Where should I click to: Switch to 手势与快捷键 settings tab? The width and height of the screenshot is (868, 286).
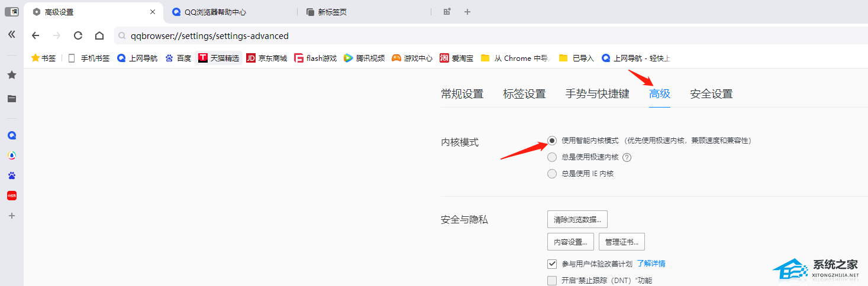point(597,94)
